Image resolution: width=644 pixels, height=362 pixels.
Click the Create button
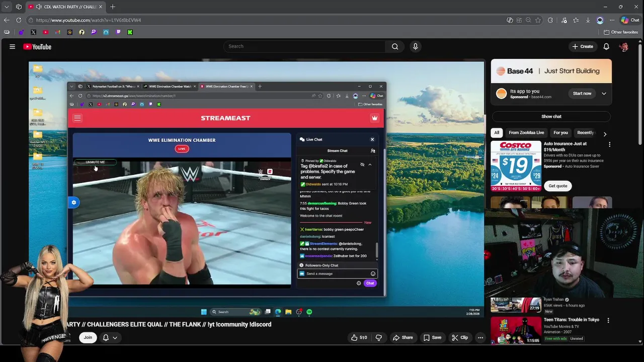[583, 46]
